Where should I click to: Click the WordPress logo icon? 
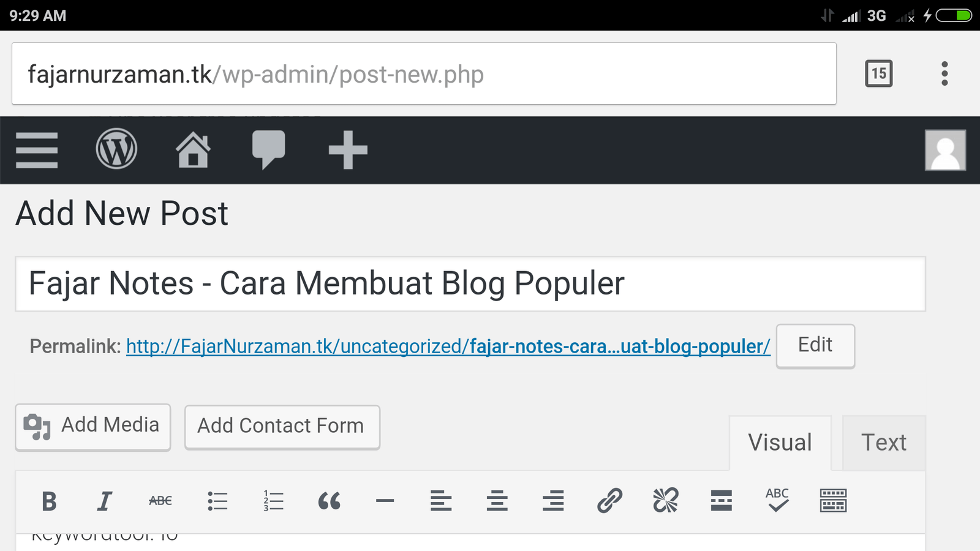(116, 149)
